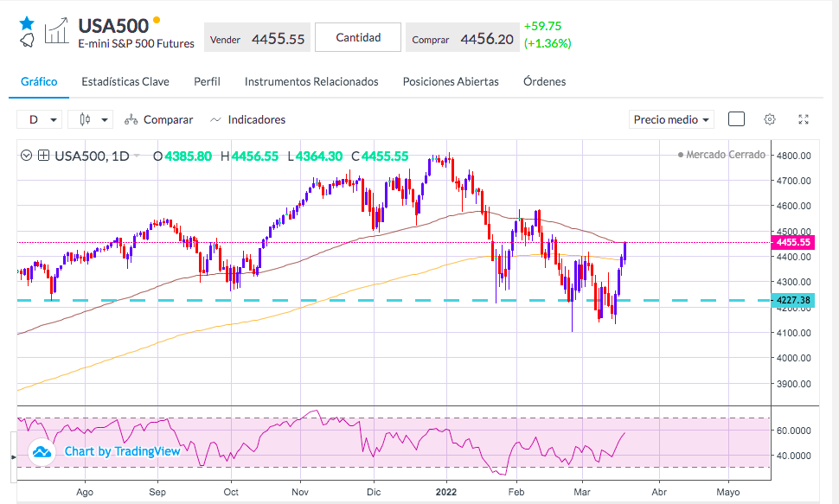Click the USA500 instrument title

pos(113,26)
